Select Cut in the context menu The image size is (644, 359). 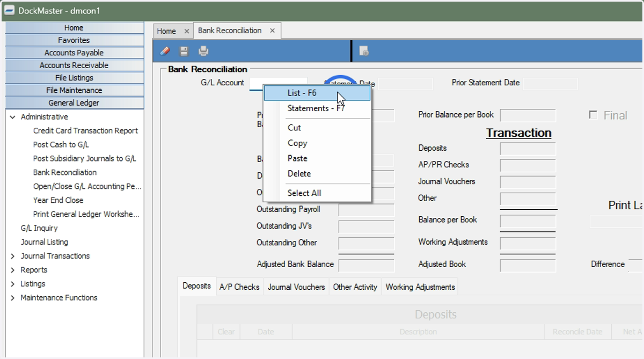pos(317,128)
